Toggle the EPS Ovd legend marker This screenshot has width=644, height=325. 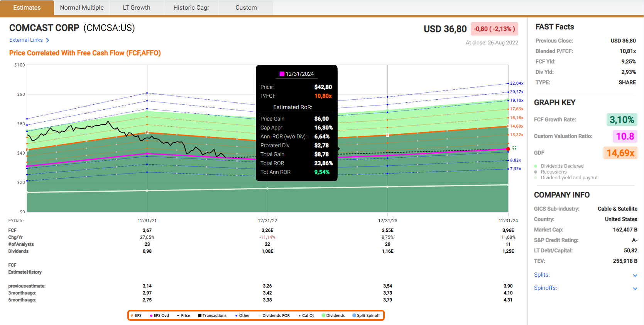159,316
